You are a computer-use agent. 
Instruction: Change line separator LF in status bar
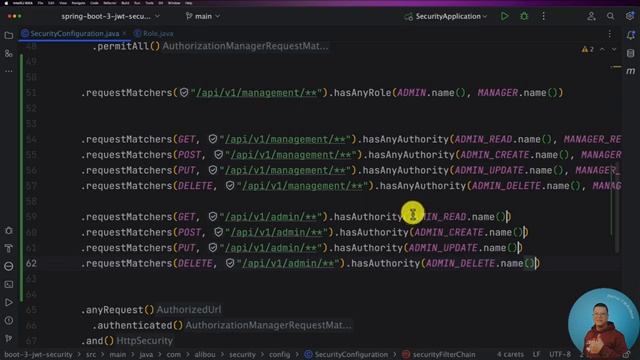536,354
